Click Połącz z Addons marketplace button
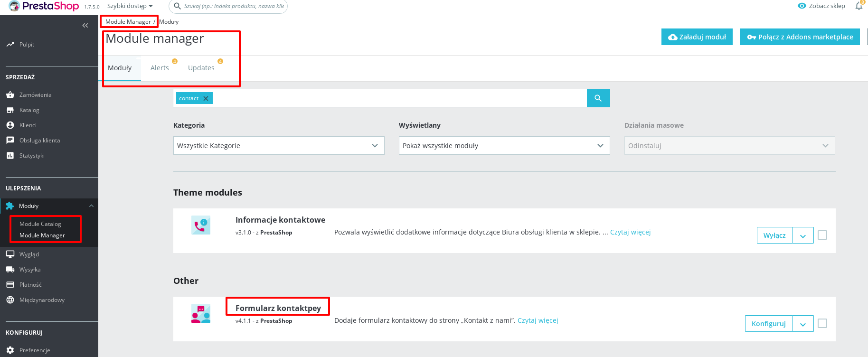868x357 pixels. point(800,37)
